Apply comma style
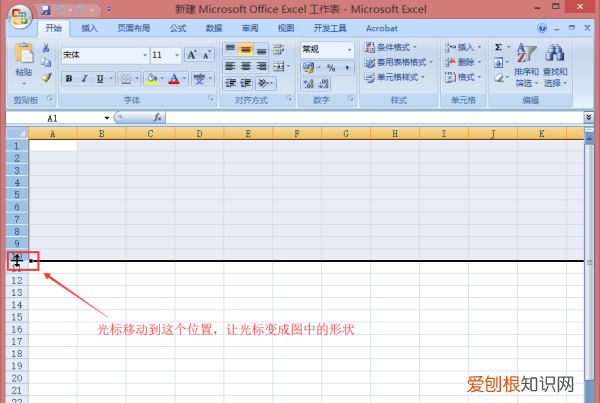Viewport: 600px width, 403px height. click(347, 68)
